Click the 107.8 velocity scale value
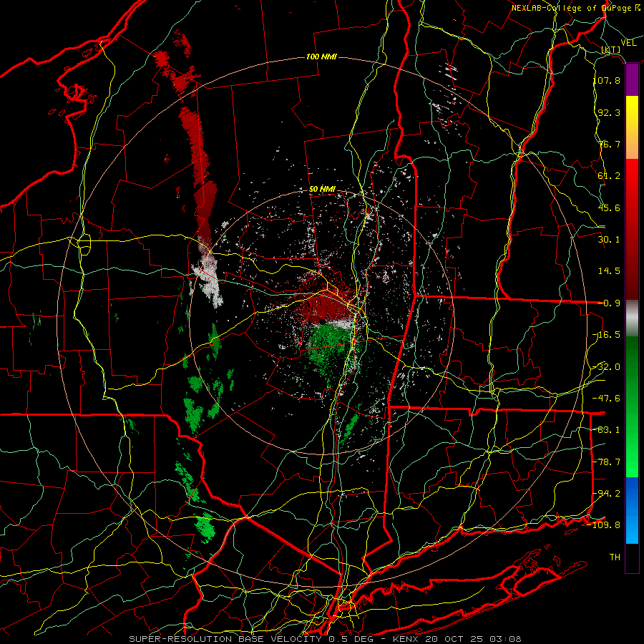This screenshot has height=644, width=644. point(607,80)
